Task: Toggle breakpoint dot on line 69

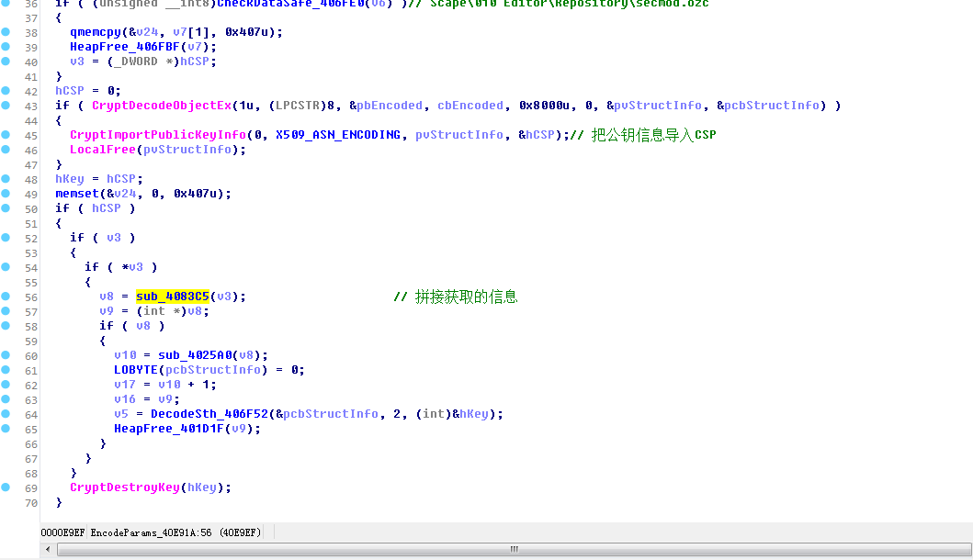Action: pos(6,487)
